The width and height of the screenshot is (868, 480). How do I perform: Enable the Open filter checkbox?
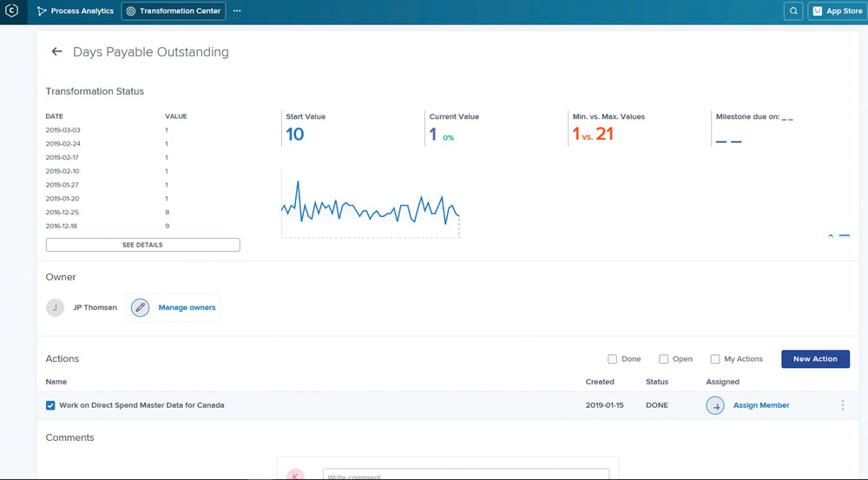coord(664,358)
